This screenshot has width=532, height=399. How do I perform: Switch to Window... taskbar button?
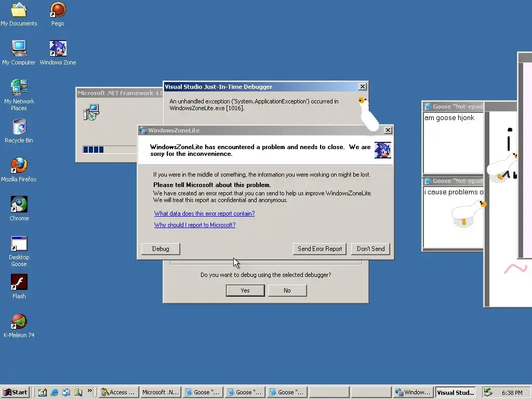coord(413,392)
